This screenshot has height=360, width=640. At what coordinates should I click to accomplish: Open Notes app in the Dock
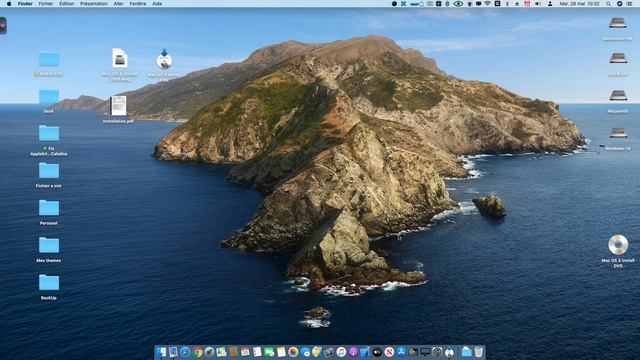tap(281, 352)
